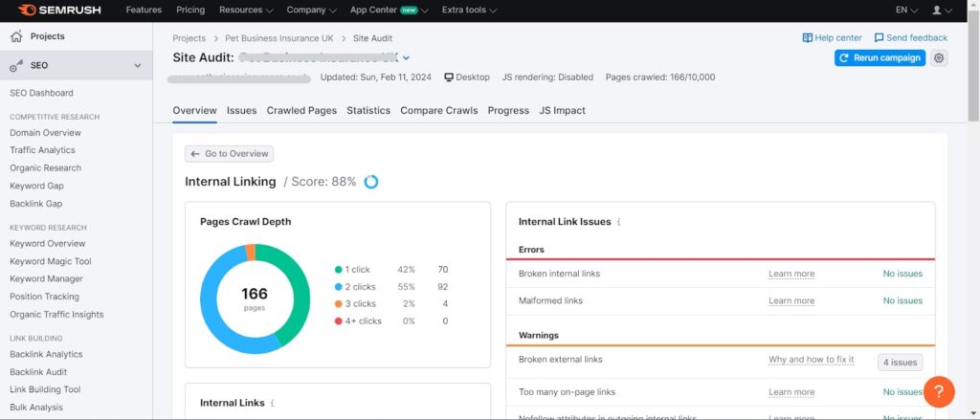The image size is (980, 420).
Task: Open SEO Dashboard in sidebar
Action: (41, 93)
